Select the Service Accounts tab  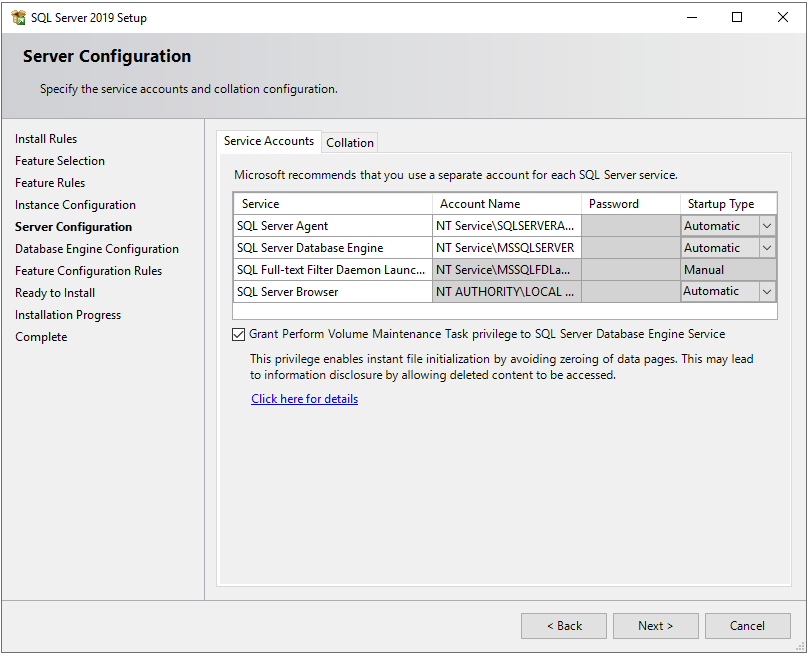268,141
